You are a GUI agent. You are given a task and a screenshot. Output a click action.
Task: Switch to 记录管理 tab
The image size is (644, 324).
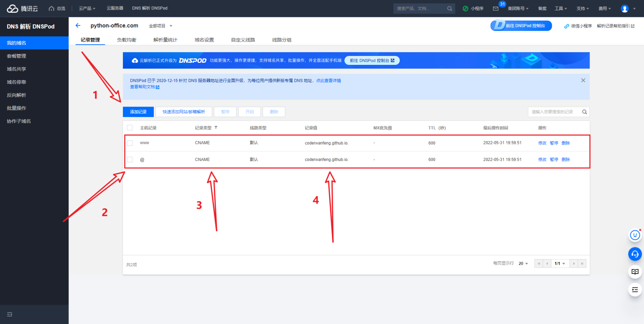coord(90,40)
